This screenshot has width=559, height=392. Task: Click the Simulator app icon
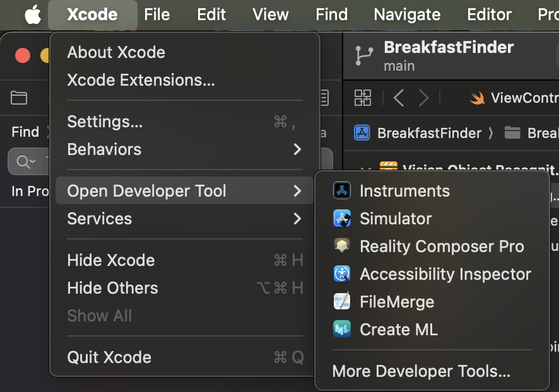click(x=342, y=219)
